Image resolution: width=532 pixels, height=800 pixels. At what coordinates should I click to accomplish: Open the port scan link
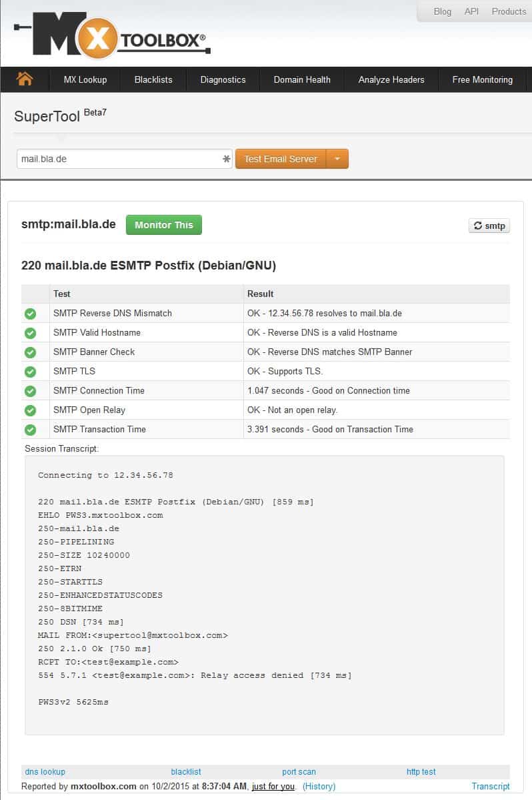(299, 772)
